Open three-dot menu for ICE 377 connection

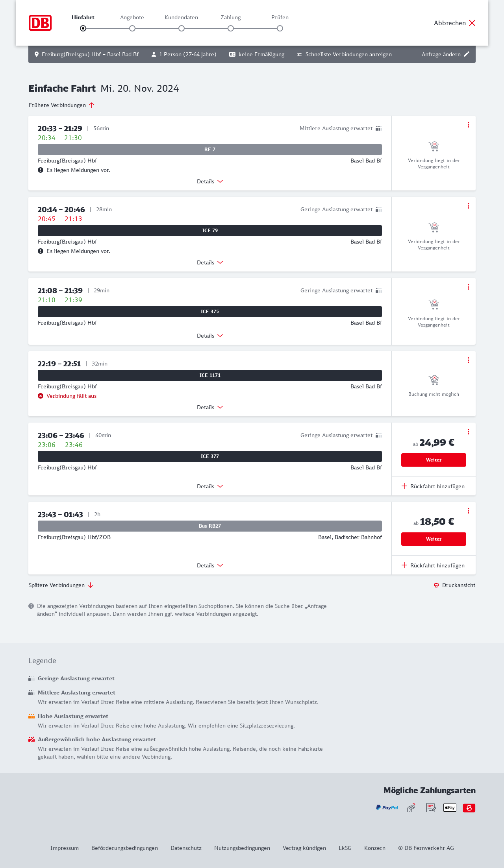468,432
